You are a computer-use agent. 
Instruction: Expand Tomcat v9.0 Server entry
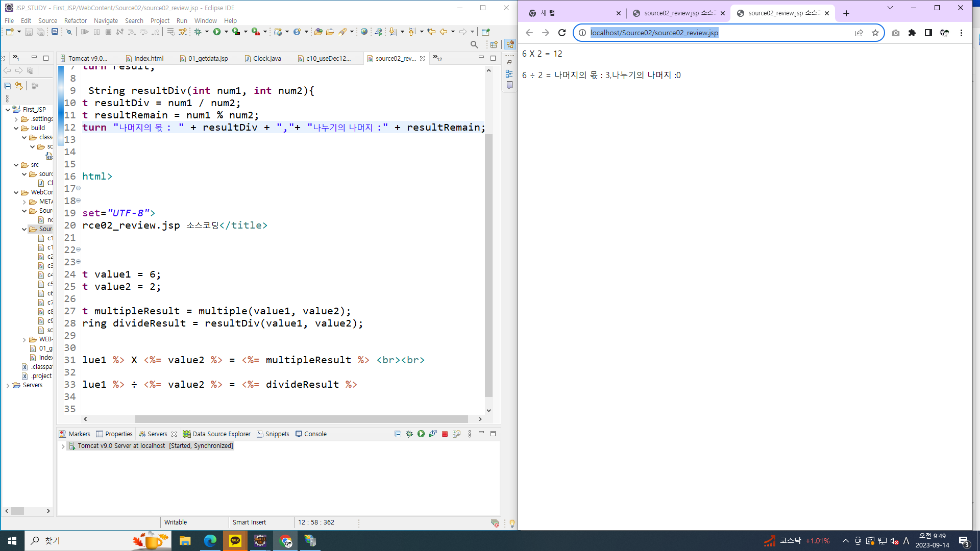(63, 446)
